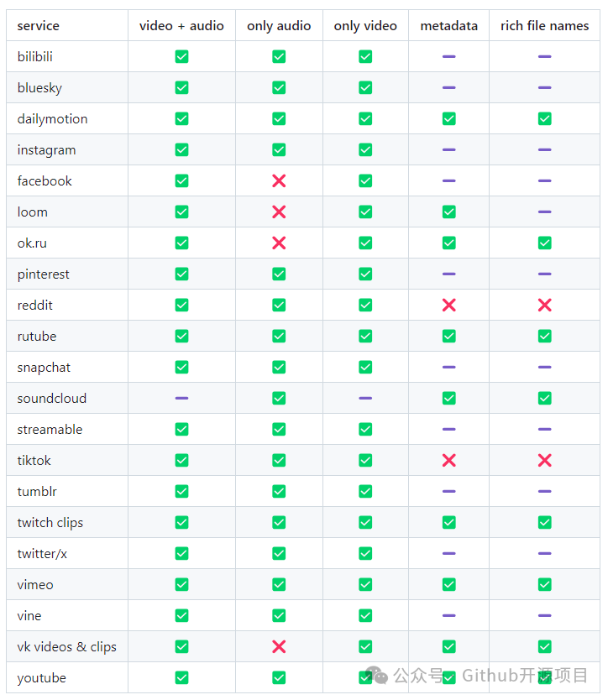Screen dimensions: 608x700
Task: Click the instagram metadata dash
Action: tap(449, 150)
